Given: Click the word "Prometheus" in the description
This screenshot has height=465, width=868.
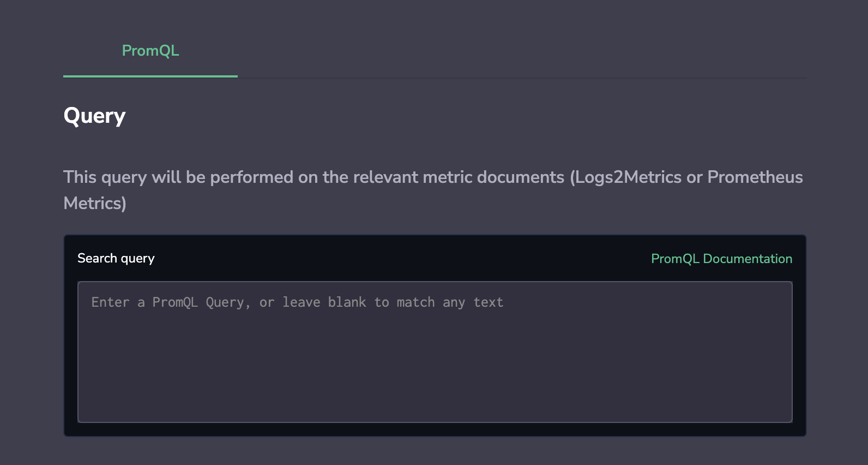Looking at the screenshot, I should (x=755, y=177).
